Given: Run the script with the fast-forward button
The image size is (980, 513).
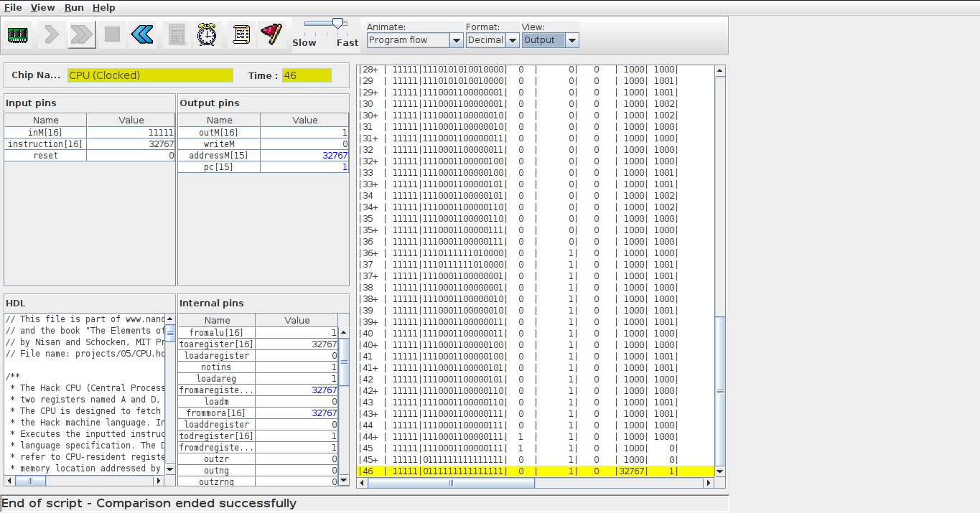Looking at the screenshot, I should [x=82, y=34].
